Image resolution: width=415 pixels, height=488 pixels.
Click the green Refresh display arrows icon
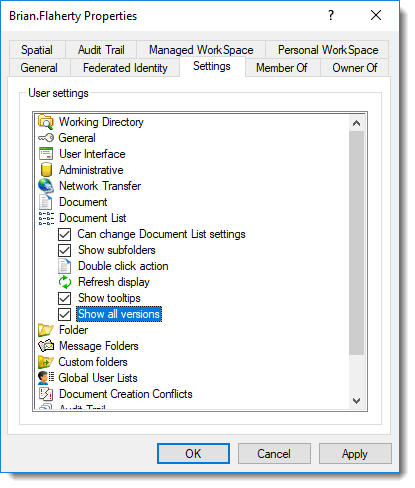tap(65, 282)
